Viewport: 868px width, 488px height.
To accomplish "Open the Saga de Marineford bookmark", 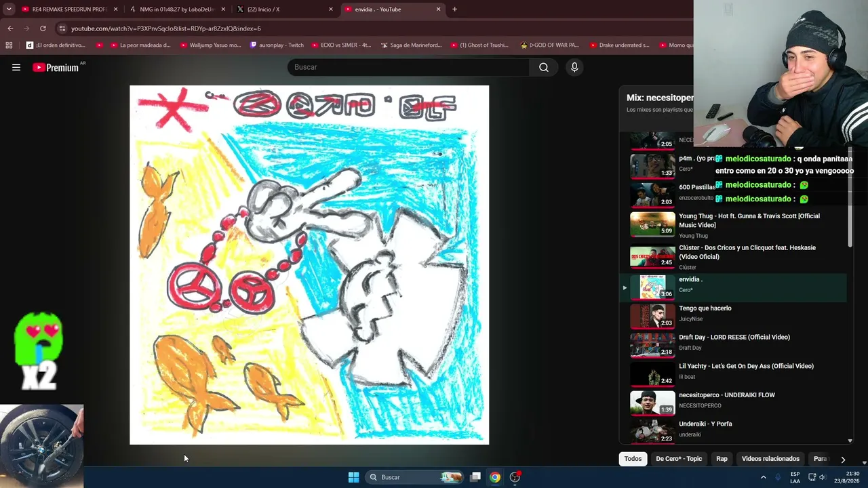I will point(411,45).
